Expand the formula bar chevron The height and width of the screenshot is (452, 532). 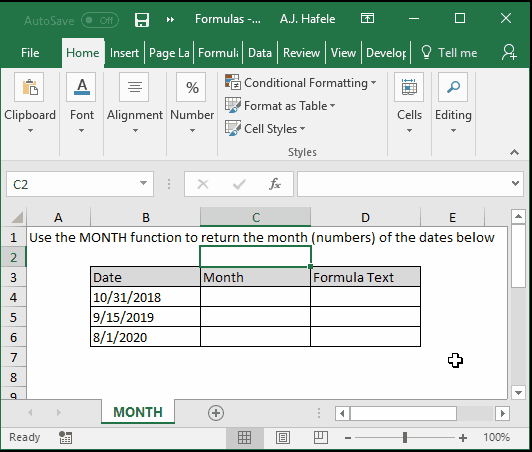[x=515, y=184]
